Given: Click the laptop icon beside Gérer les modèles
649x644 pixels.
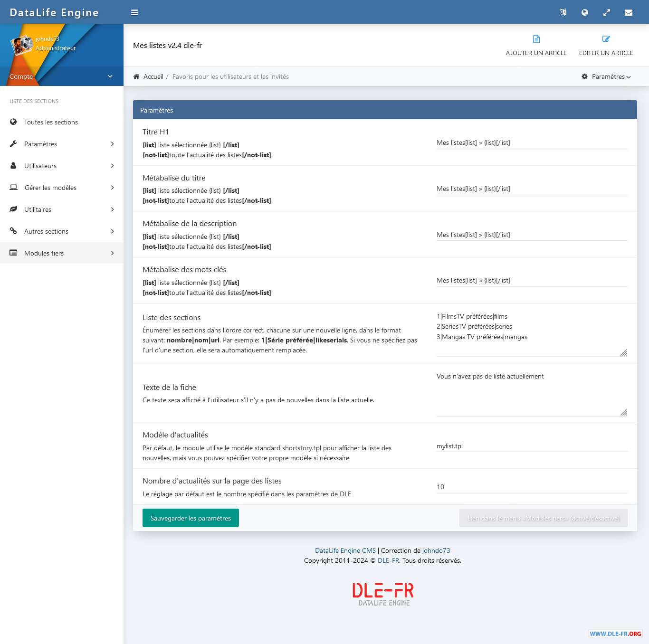Looking at the screenshot, I should click(14, 188).
